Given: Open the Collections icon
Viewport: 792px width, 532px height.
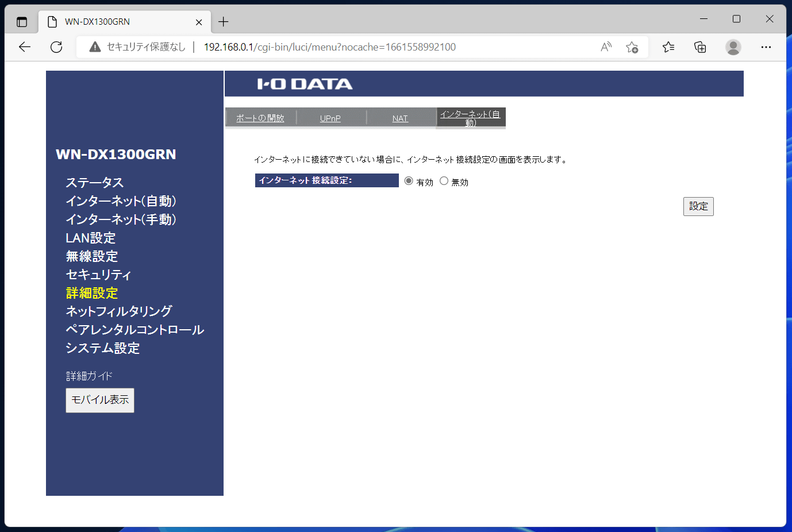Looking at the screenshot, I should pyautogui.click(x=700, y=47).
